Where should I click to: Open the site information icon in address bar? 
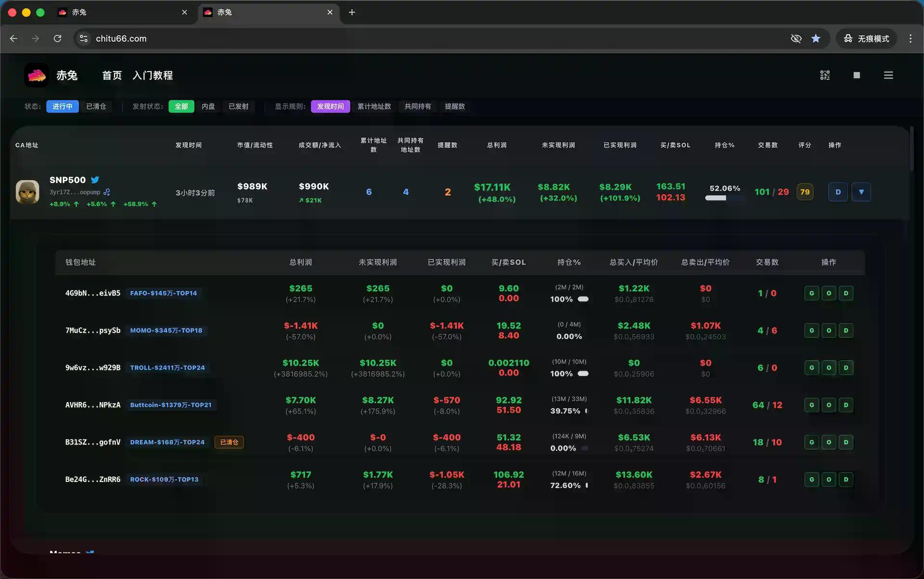(x=84, y=38)
